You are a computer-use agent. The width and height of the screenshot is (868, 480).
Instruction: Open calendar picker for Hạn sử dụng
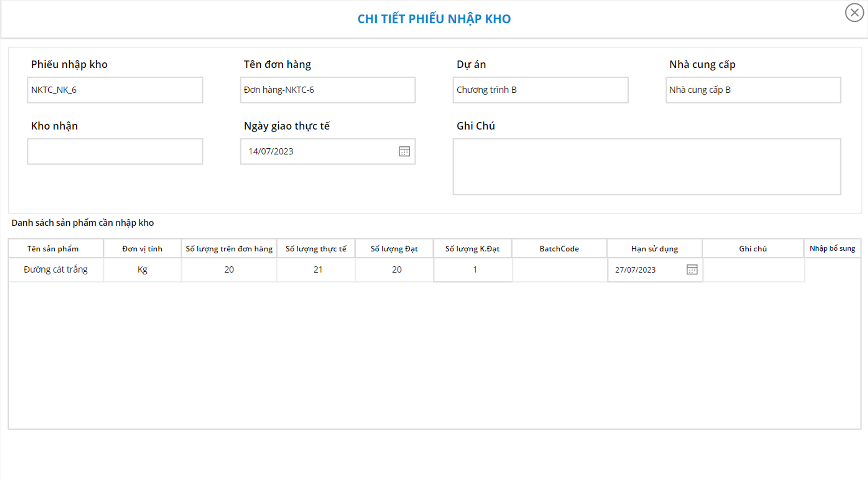point(692,270)
